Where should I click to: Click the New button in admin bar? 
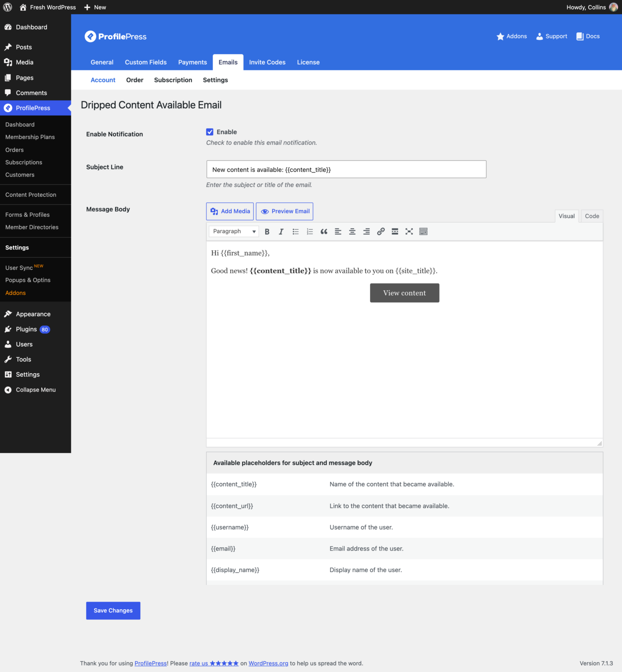tap(95, 7)
